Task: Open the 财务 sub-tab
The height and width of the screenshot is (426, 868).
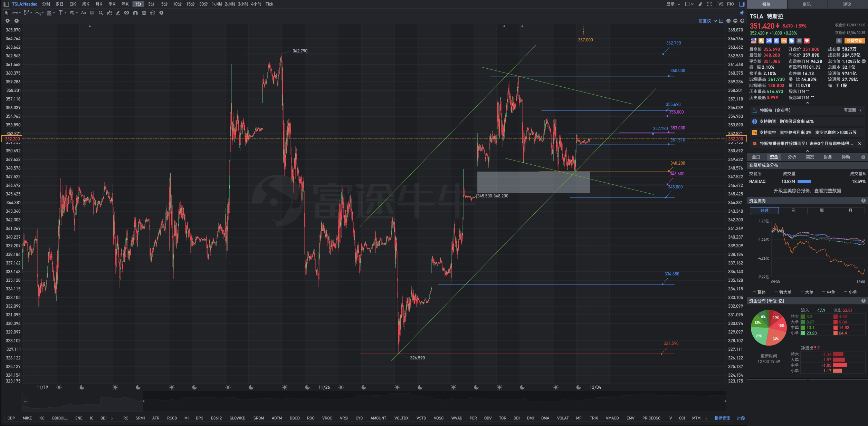Action: tap(828, 157)
